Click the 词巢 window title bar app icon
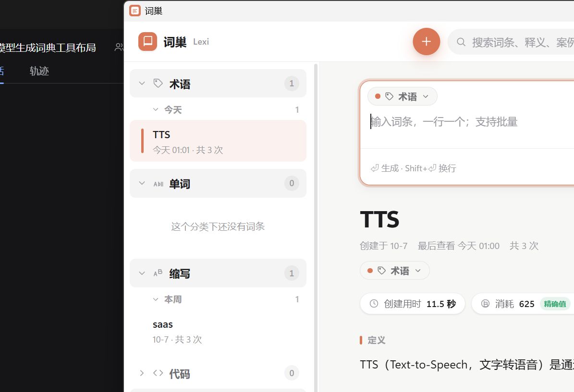Image resolution: width=574 pixels, height=392 pixels. (x=134, y=11)
